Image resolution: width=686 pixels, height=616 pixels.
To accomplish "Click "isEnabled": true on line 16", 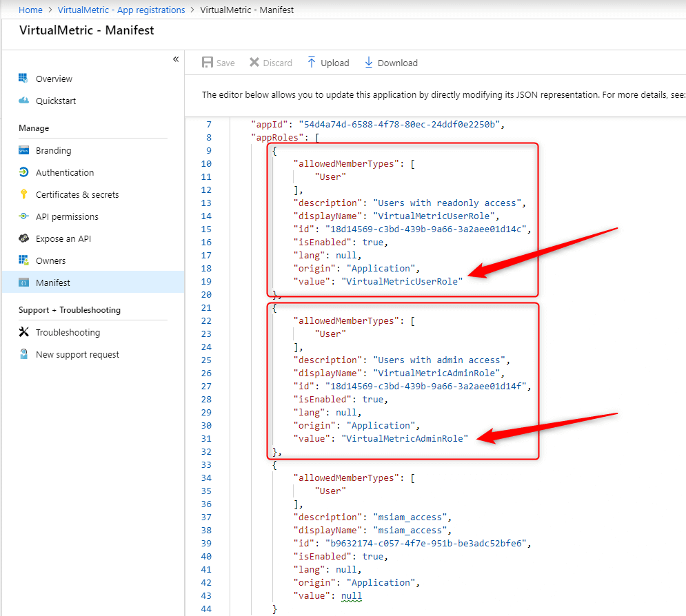I will 341,243.
